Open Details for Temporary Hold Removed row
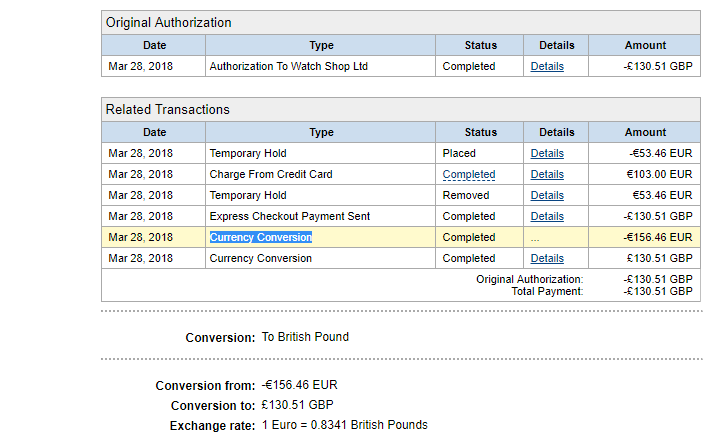 point(547,195)
